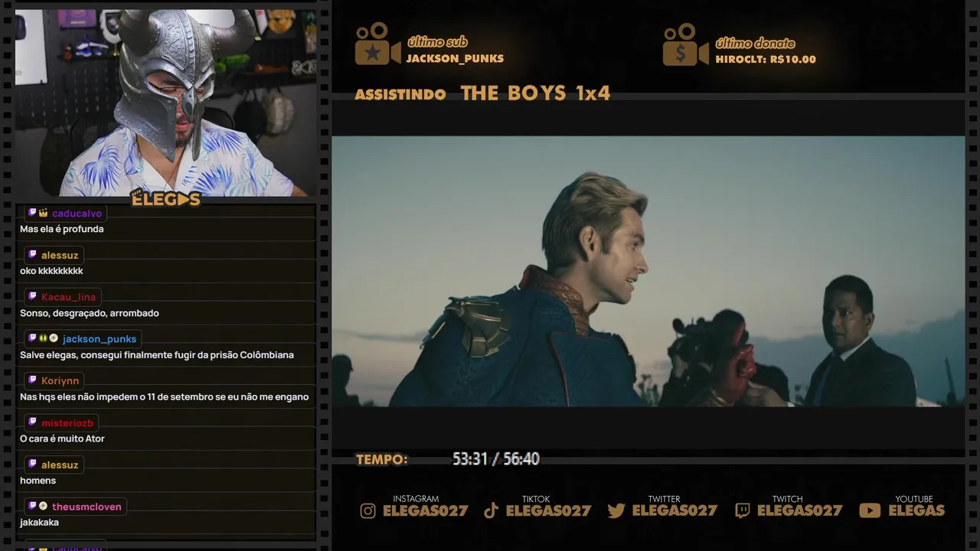Click the Twitter bird icon
Screen dimensions: 980x551
point(616,511)
